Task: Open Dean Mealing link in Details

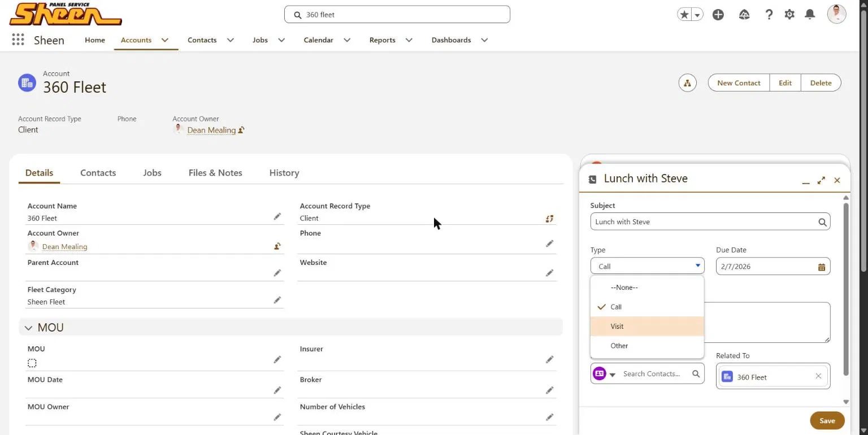Action: point(64,246)
